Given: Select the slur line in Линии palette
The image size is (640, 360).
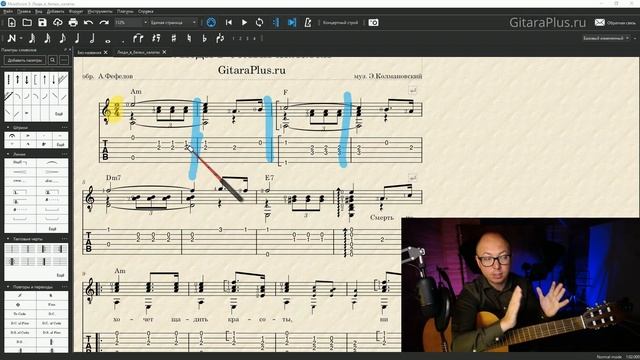Looking at the screenshot, I should pyautogui.click(x=52, y=163).
